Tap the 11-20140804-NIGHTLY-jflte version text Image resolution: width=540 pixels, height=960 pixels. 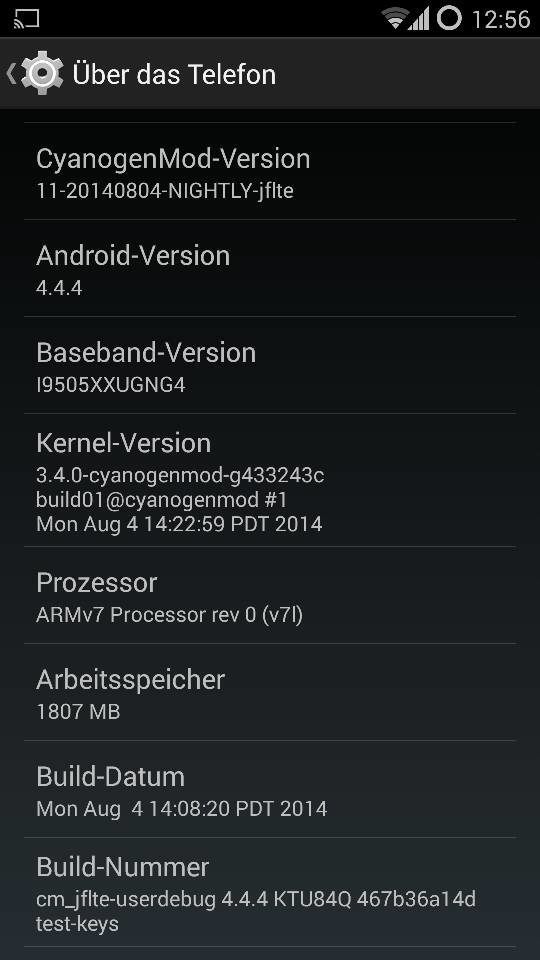pyautogui.click(x=165, y=191)
